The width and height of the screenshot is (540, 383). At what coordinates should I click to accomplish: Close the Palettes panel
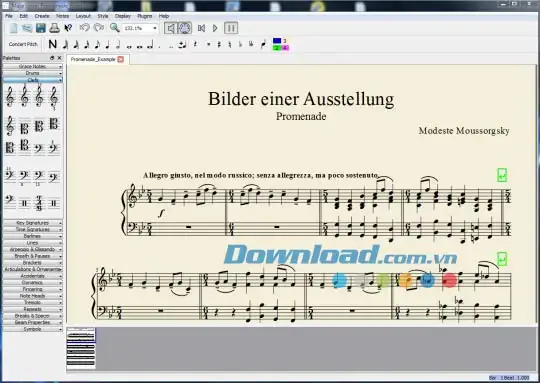(x=59, y=58)
